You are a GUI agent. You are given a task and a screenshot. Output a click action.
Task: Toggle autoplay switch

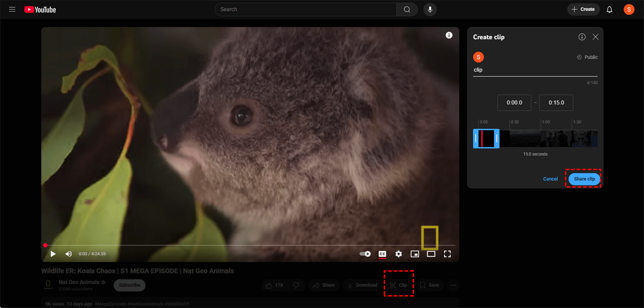pos(365,254)
